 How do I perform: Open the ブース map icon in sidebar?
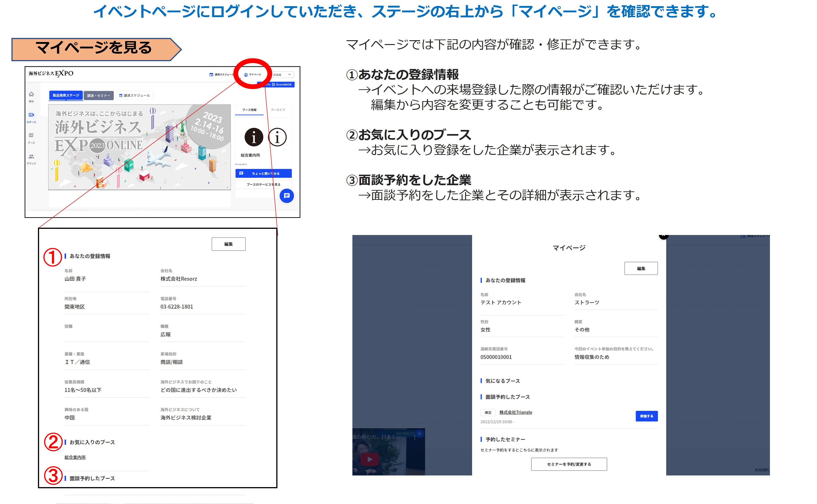point(31,135)
